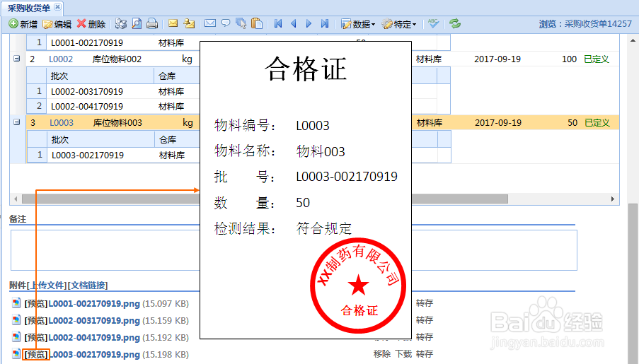This screenshot has width=639, height=364.
Task: Jump to the first record
Action: point(278,24)
